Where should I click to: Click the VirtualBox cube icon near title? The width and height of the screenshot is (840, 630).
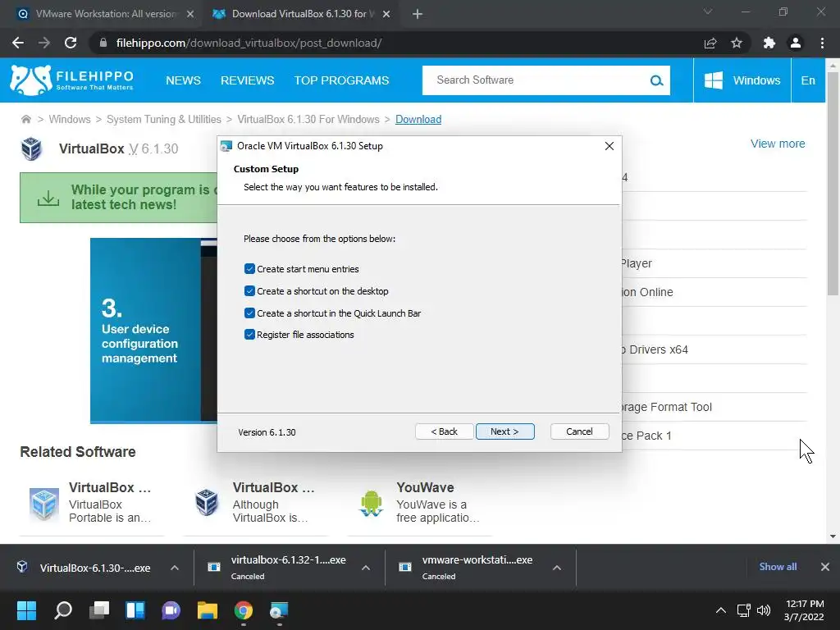point(32,149)
